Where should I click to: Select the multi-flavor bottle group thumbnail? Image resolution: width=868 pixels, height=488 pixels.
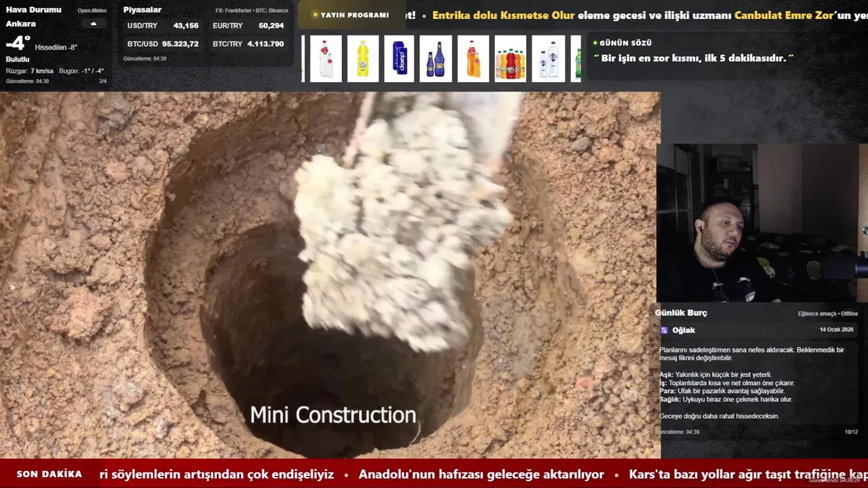point(511,59)
